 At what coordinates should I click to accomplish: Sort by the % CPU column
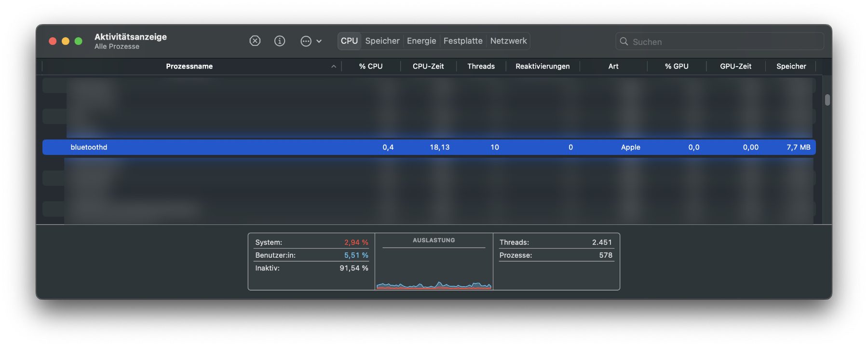click(370, 67)
